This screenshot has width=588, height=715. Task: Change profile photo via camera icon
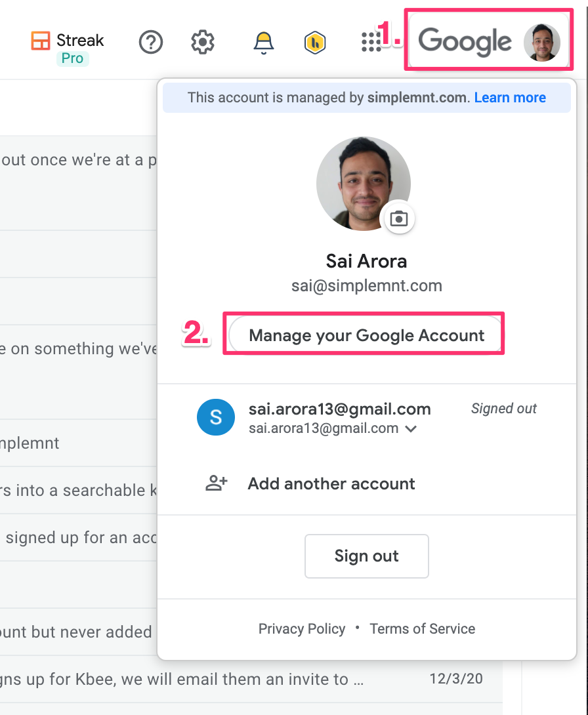(399, 218)
